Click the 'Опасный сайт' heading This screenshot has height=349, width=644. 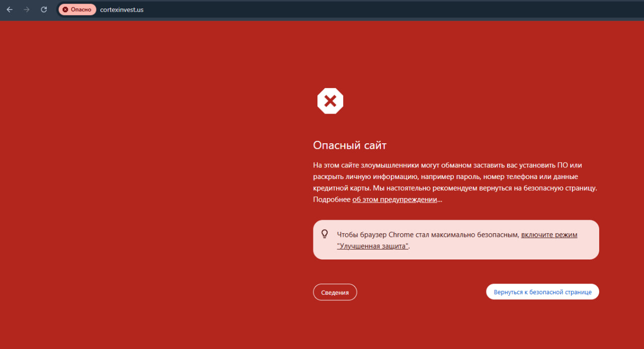coord(350,145)
